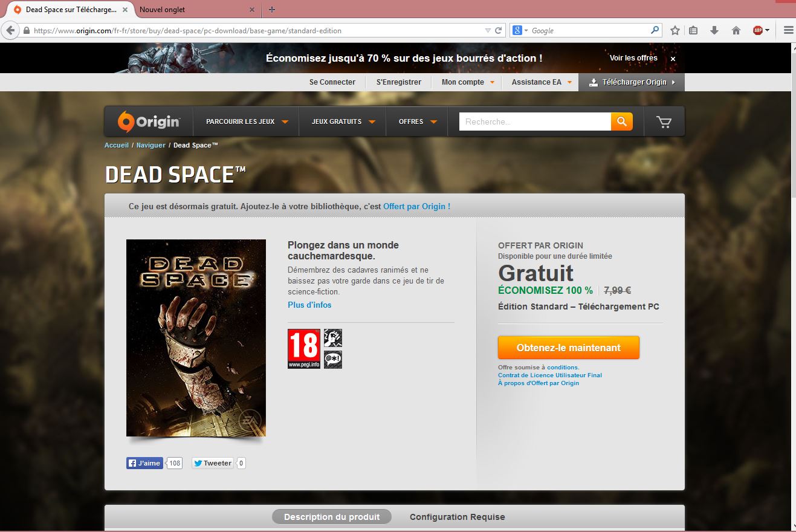The image size is (796, 532).
Task: Expand the Parcourir les jeux dropdown
Action: pyautogui.click(x=247, y=122)
